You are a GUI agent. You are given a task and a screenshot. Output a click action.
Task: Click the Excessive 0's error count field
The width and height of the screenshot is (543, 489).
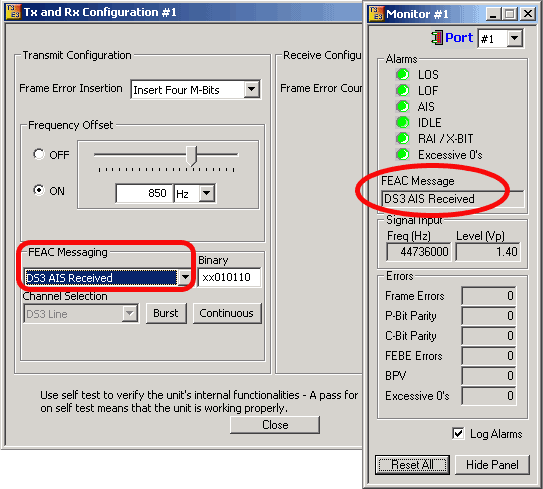coord(489,395)
